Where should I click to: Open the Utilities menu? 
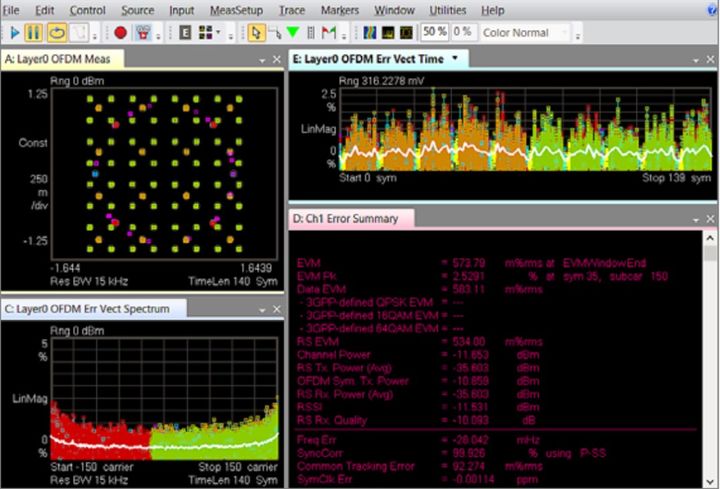[447, 10]
